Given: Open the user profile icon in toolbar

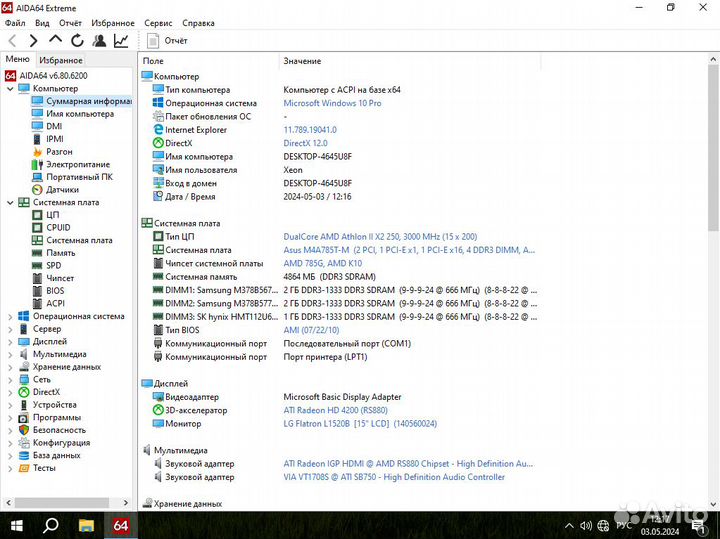Looking at the screenshot, I should (x=99, y=41).
